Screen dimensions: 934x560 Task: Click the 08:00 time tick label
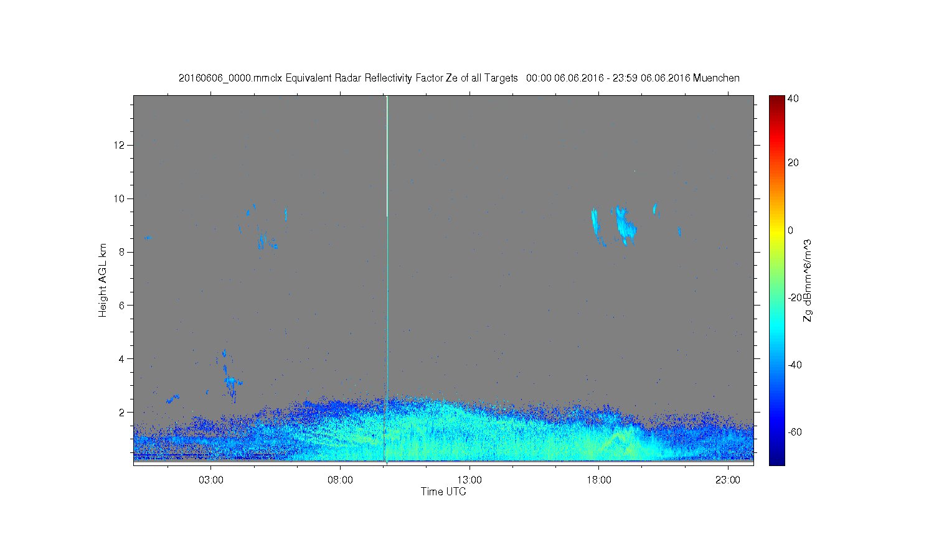tap(341, 480)
